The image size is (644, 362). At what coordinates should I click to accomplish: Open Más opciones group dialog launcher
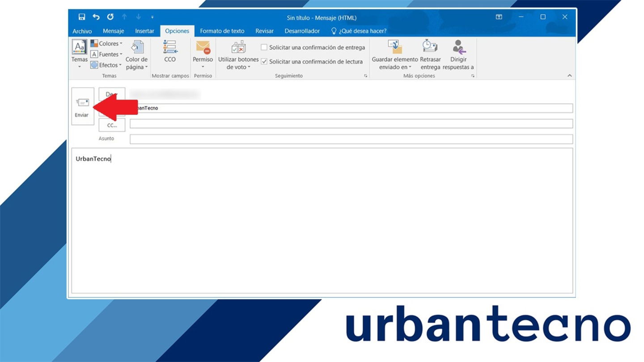coord(473,76)
